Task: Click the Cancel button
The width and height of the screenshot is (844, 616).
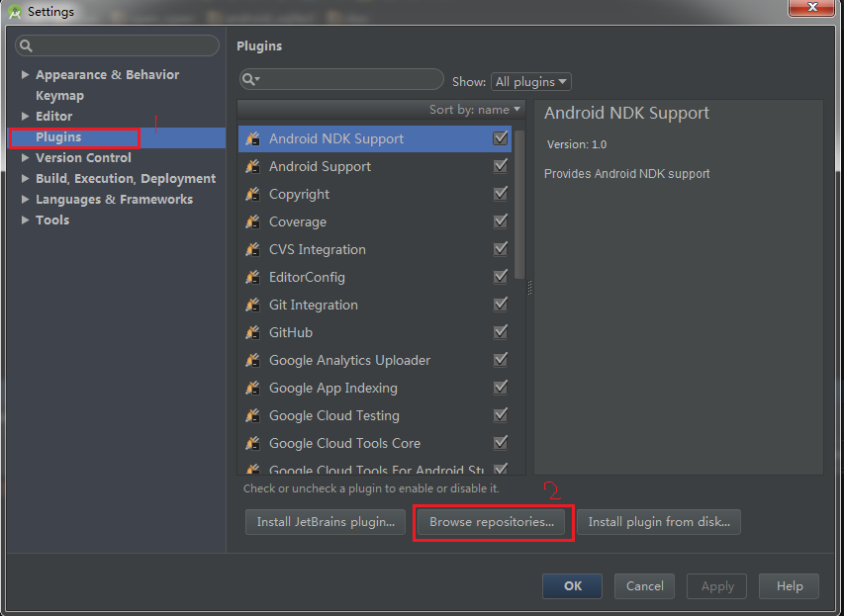Action: click(x=644, y=586)
